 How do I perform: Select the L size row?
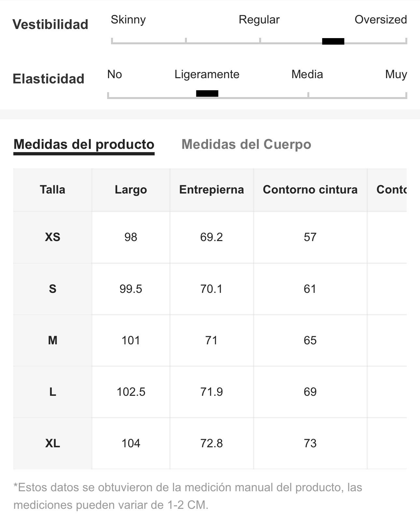(210, 392)
